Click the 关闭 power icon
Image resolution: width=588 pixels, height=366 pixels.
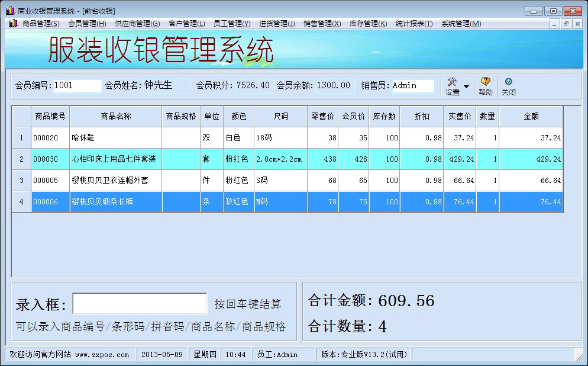509,82
